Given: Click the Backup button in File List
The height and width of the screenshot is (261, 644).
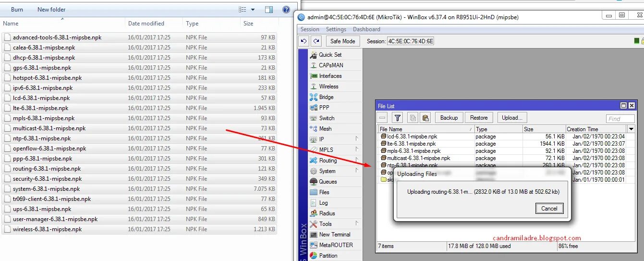Looking at the screenshot, I should tap(449, 118).
